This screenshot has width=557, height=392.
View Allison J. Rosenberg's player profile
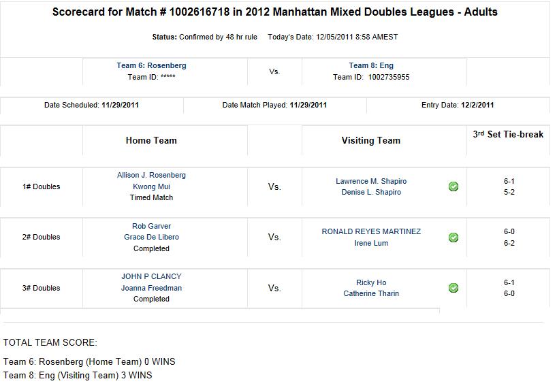coord(151,175)
